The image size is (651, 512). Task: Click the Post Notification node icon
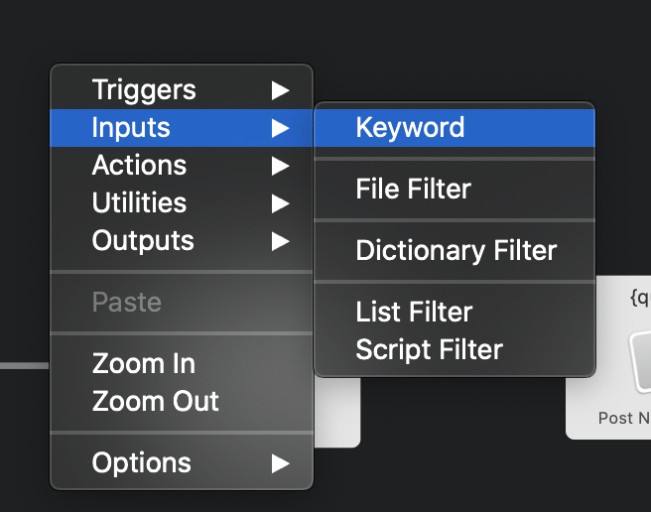click(x=637, y=361)
